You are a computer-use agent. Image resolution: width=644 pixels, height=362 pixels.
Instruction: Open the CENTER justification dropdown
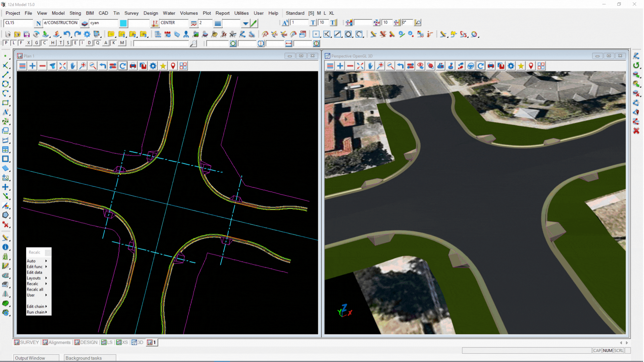(x=173, y=23)
